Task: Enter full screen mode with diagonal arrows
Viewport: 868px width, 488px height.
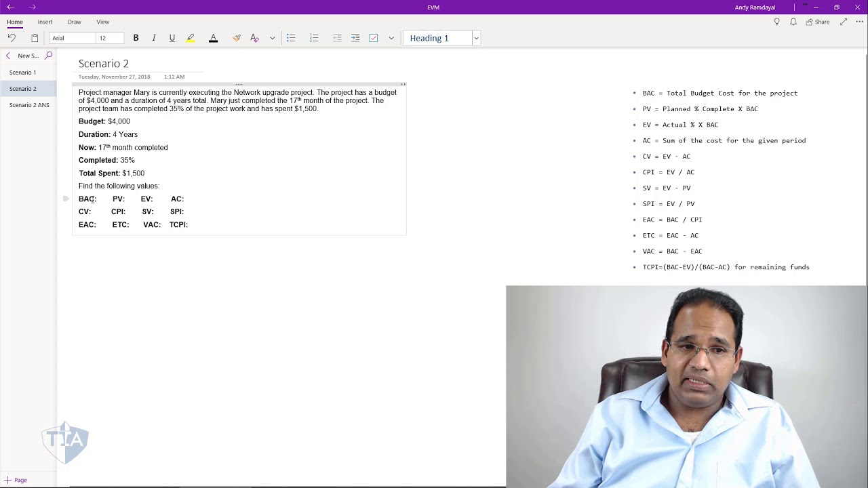Action: 844,22
